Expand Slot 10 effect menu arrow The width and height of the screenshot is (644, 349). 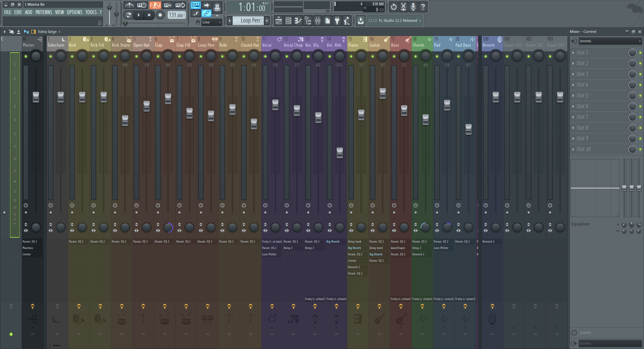point(573,149)
